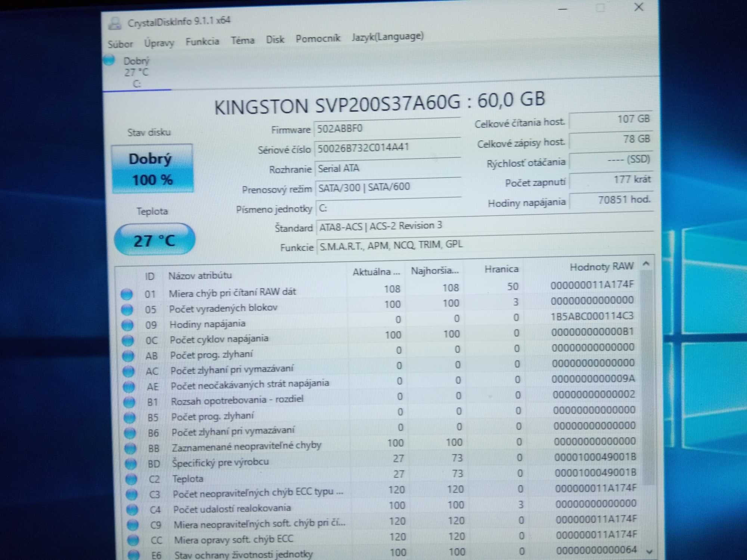Click the total host reads value 107 GB
The height and width of the screenshot is (560, 747).
click(611, 119)
